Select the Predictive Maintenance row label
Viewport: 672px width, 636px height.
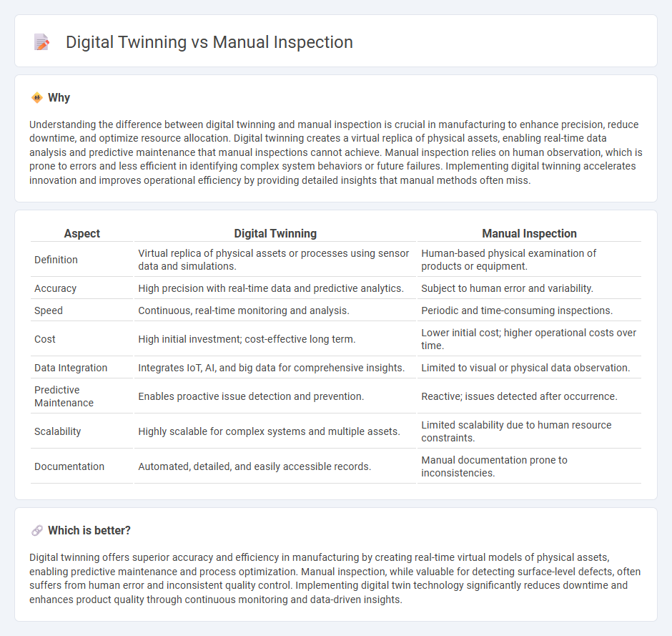coord(64,396)
